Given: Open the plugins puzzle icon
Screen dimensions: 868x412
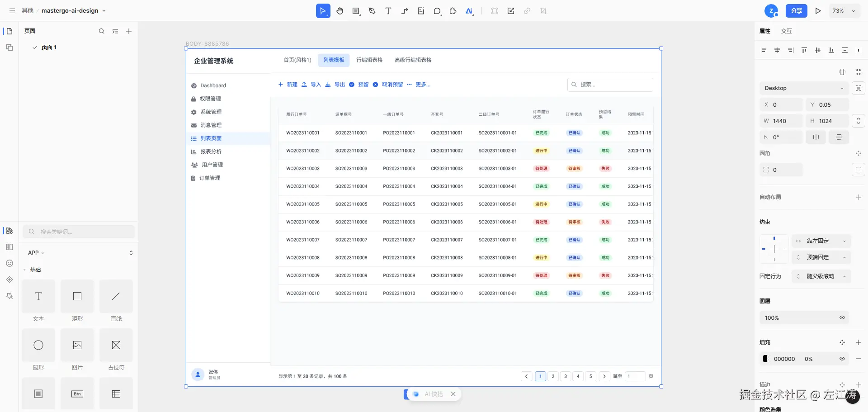Looking at the screenshot, I should coord(453,11).
